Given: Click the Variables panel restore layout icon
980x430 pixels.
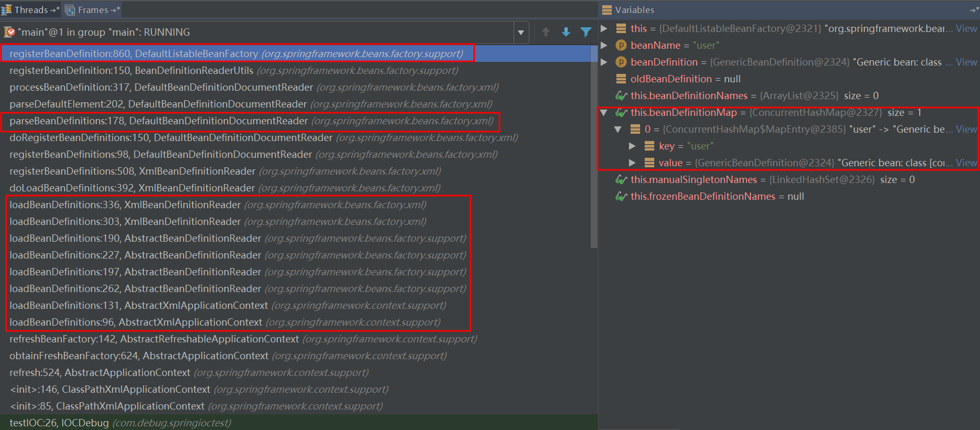Looking at the screenshot, I should click(x=974, y=10).
